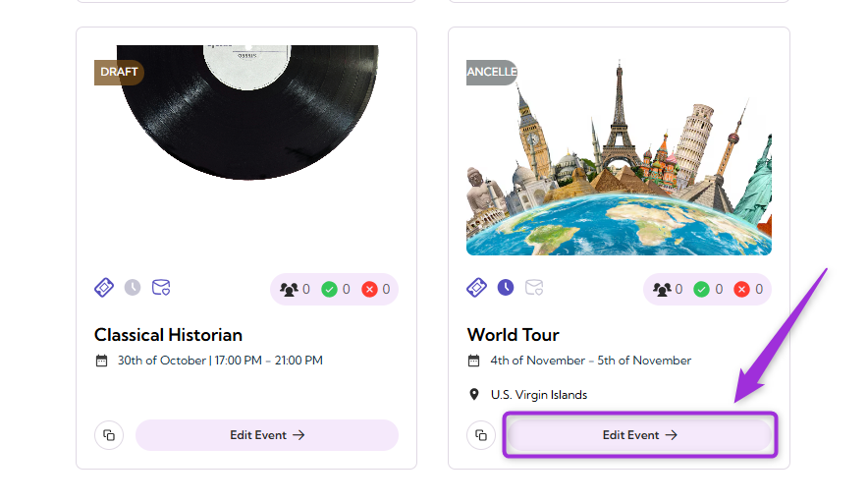Click envelope icon on Classical Historian card
Image resolution: width=868 pixels, height=501 pixels.
tap(161, 288)
